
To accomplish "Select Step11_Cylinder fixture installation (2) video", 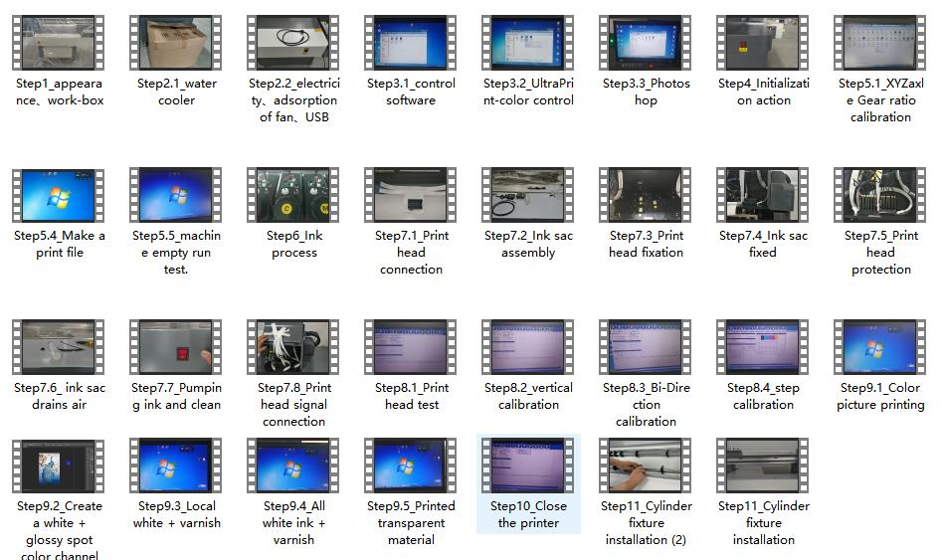I will (646, 466).
